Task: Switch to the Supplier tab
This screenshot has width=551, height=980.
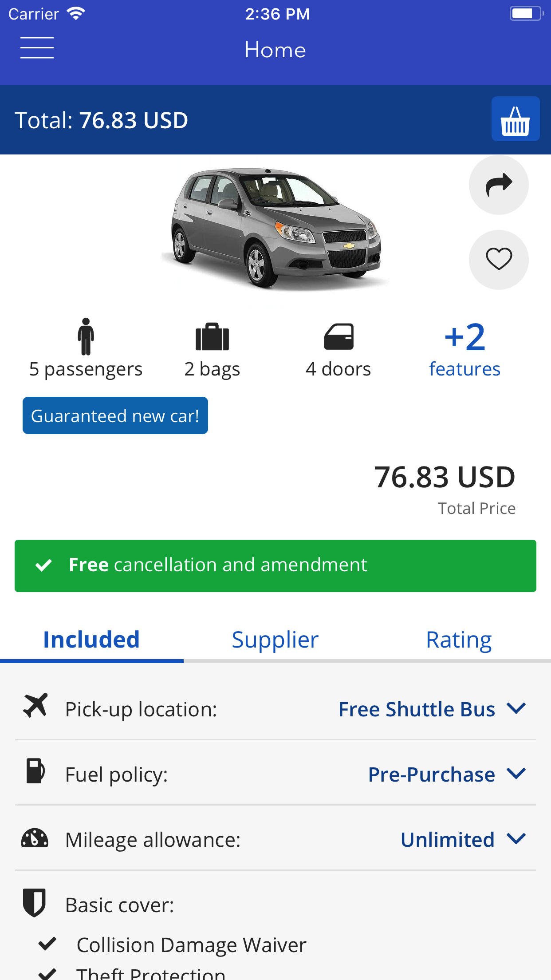Action: (275, 640)
